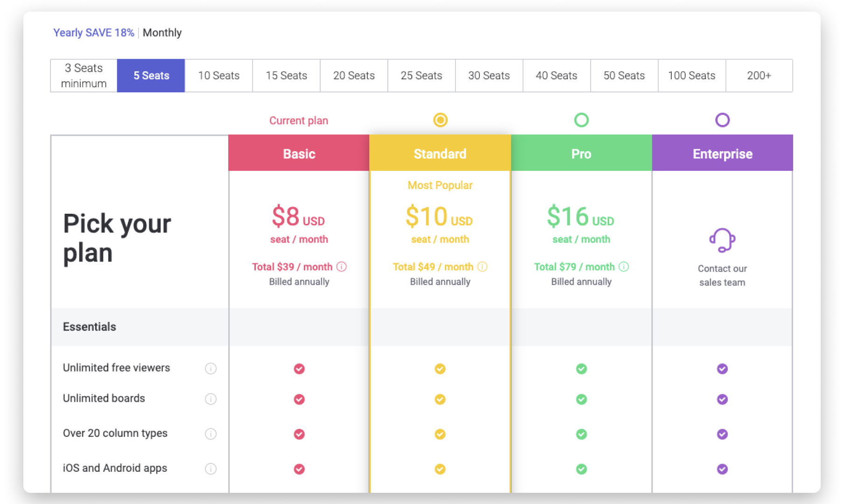Select the Pro plan radio button

[581, 120]
